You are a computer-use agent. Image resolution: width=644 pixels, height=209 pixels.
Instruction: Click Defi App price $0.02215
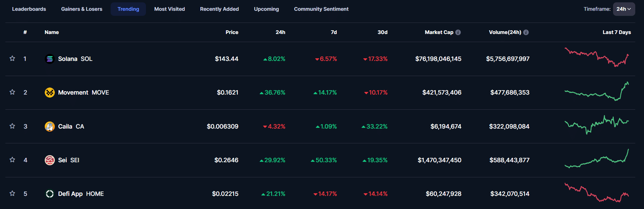(x=225, y=194)
